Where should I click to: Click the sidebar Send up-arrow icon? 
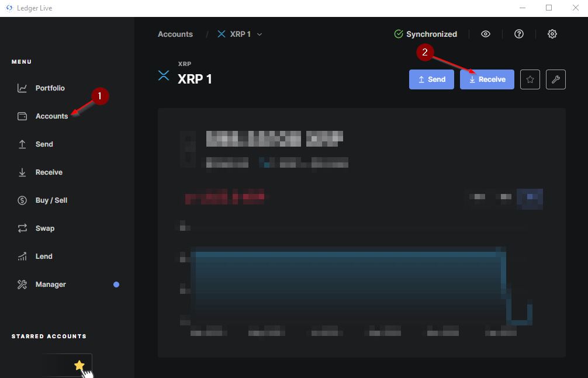point(22,144)
